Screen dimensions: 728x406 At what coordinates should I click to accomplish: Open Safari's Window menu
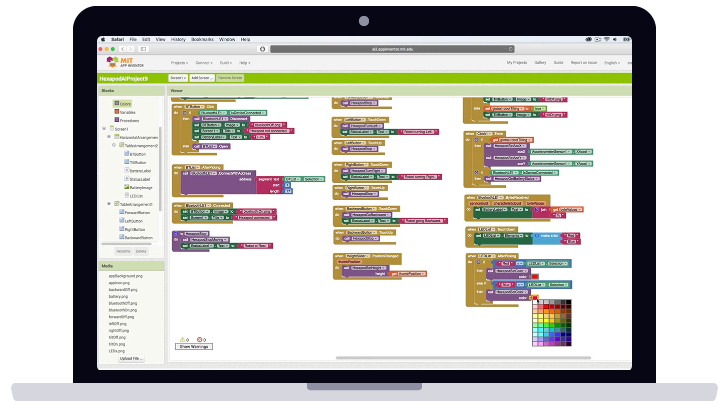[x=227, y=39]
